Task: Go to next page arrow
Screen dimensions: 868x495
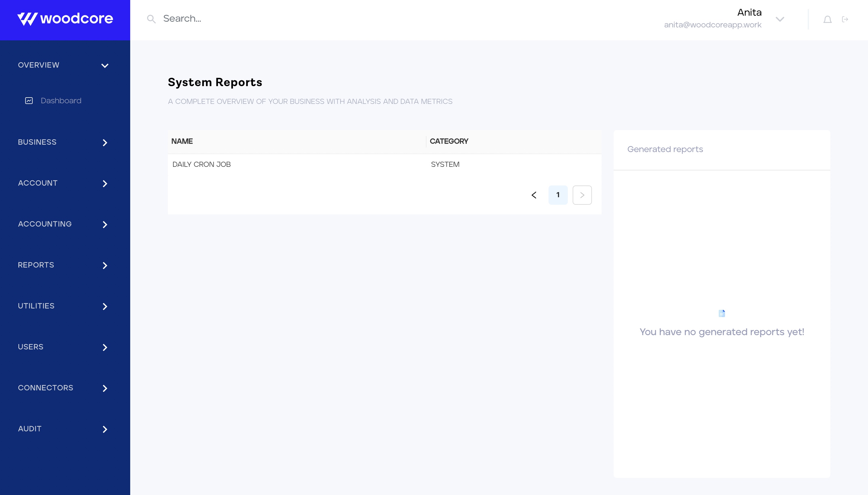Action: [582, 195]
